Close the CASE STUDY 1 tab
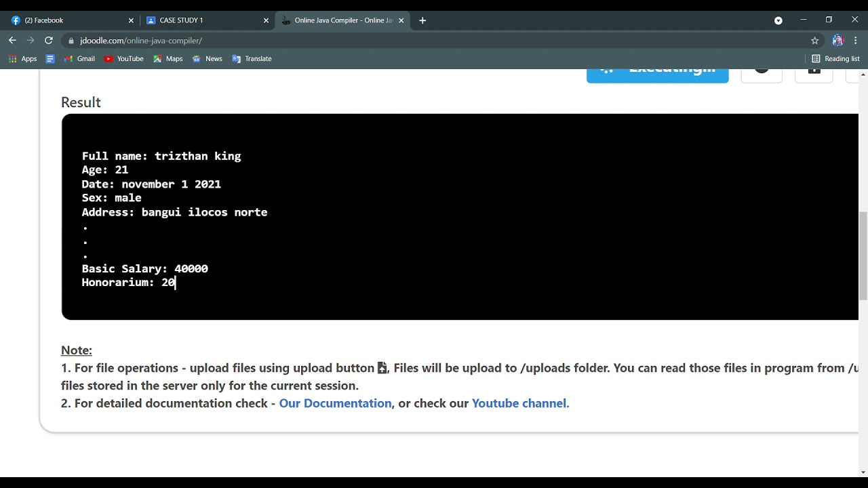The image size is (868, 488). coord(266,20)
